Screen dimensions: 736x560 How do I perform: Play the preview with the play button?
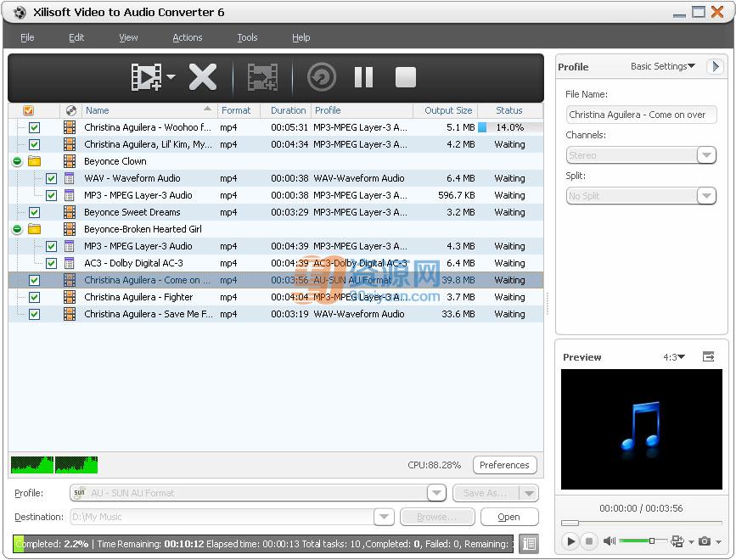coord(570,541)
